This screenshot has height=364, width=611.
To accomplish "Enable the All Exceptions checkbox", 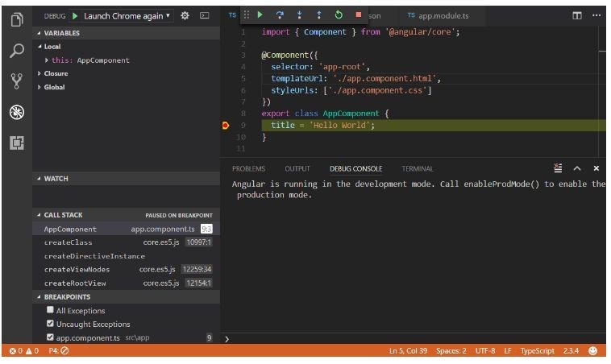I will click(x=50, y=310).
